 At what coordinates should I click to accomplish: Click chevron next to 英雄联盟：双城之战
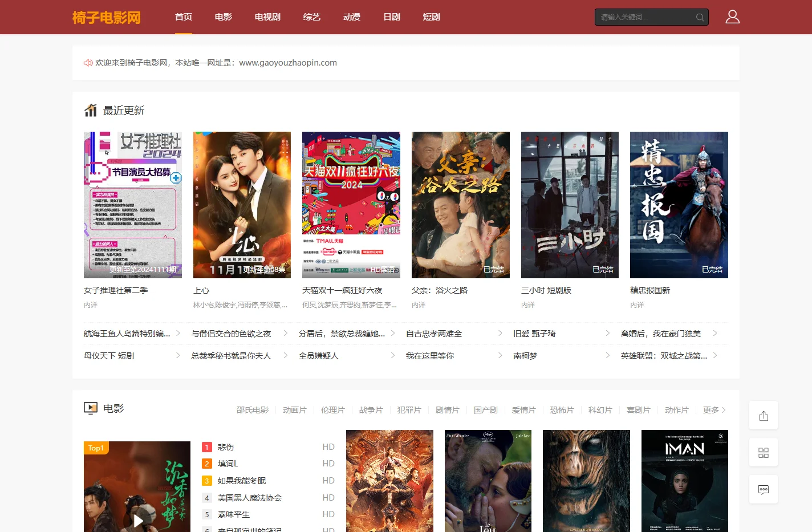pyautogui.click(x=714, y=355)
